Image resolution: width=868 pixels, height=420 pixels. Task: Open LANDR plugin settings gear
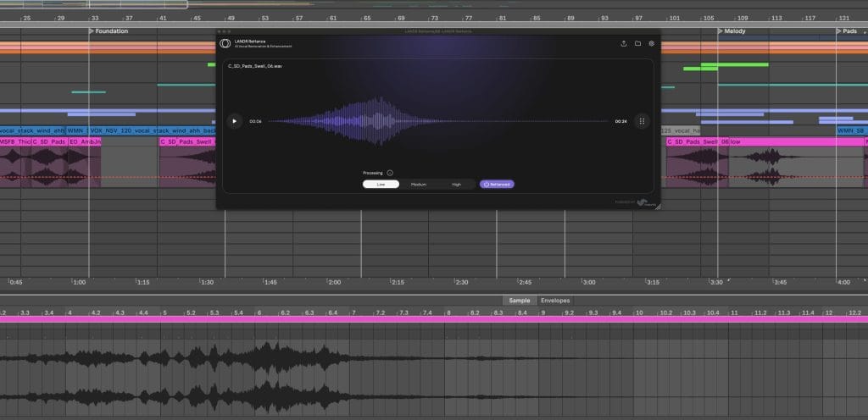(x=651, y=43)
